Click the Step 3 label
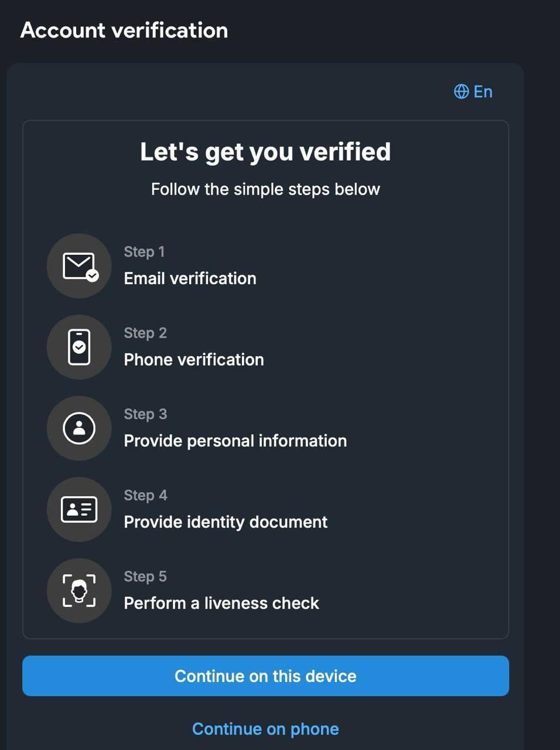The height and width of the screenshot is (750, 560). tap(145, 414)
